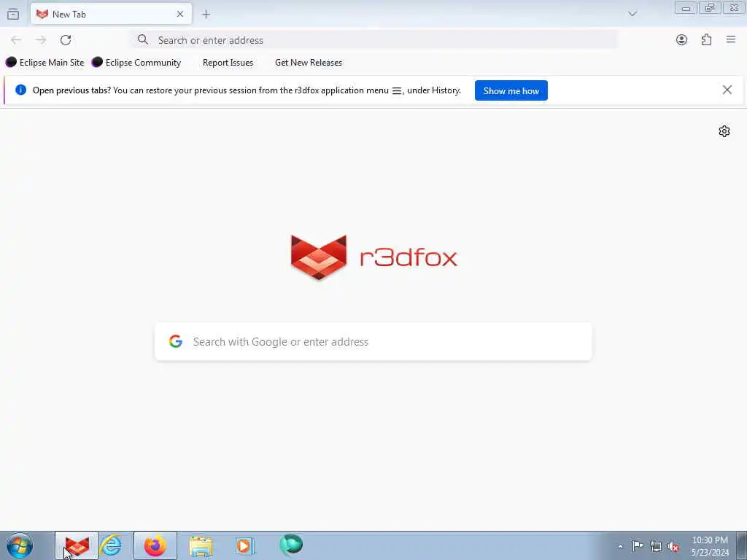Launch Windows Media Player from taskbar

coord(245,545)
